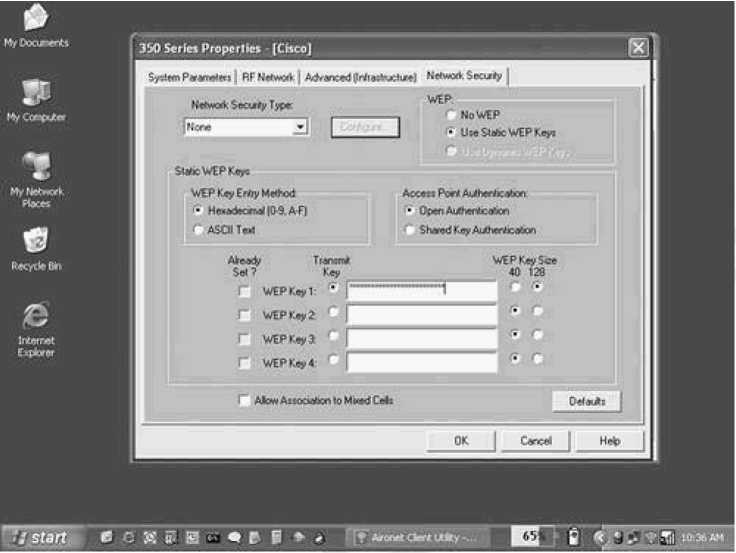Click the Aironet Client Utility taskbar button

pyautogui.click(x=419, y=538)
